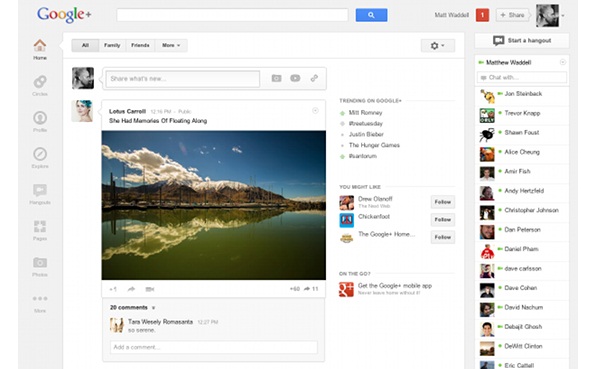Open Chickenfoot's page icon

point(347,220)
